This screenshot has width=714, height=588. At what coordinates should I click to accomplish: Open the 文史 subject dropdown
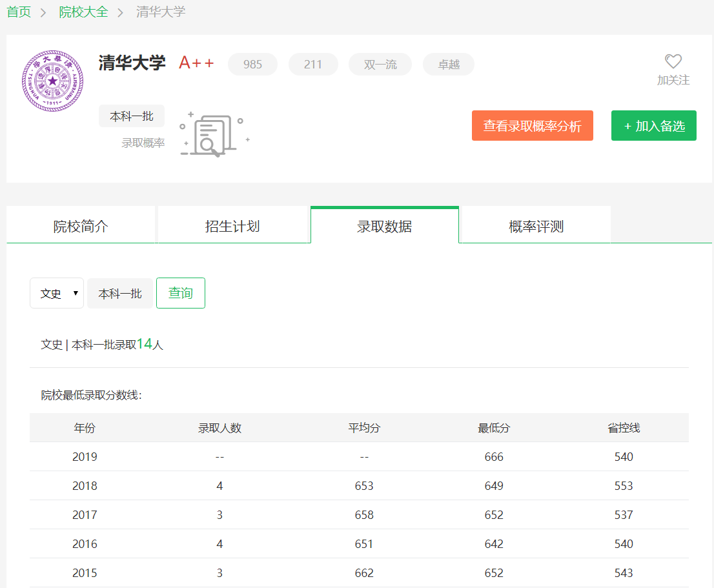pos(57,293)
